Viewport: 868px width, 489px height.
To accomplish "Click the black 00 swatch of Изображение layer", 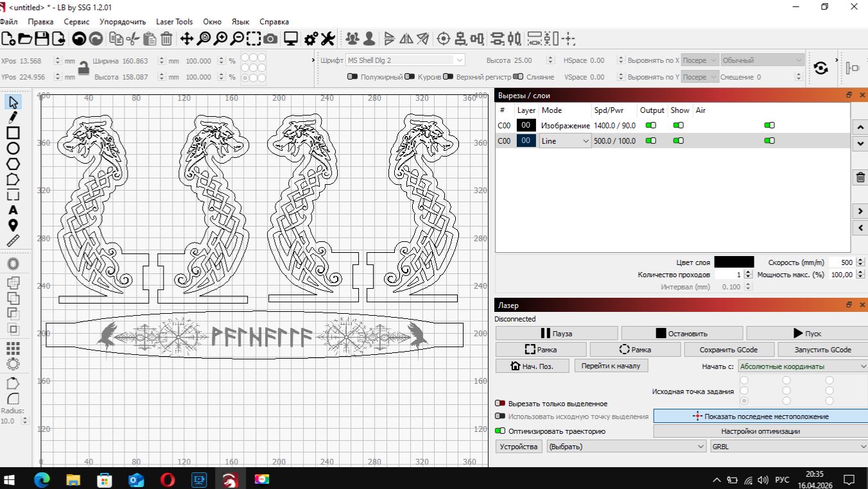I will [x=526, y=125].
